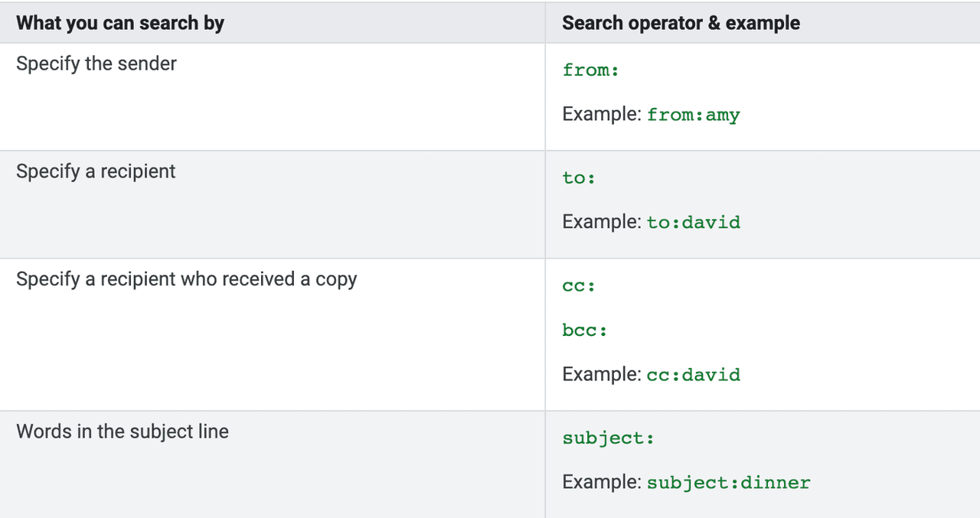Image resolution: width=980 pixels, height=518 pixels.
Task: Click the 'from:' operator code
Action: point(590,70)
